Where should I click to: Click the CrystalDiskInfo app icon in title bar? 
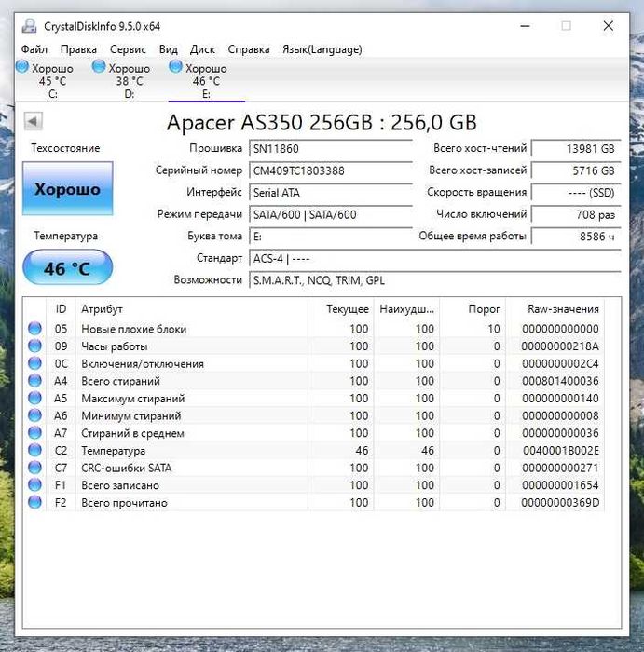[x=29, y=26]
